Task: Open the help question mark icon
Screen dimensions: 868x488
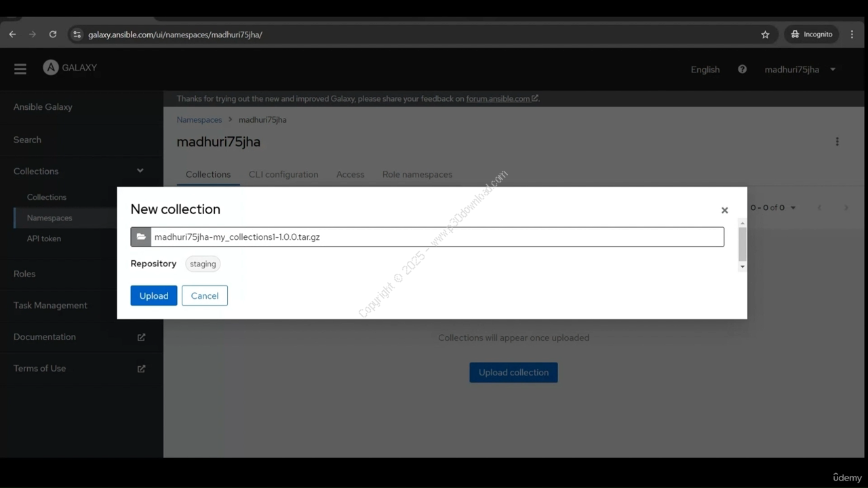Action: click(x=743, y=69)
